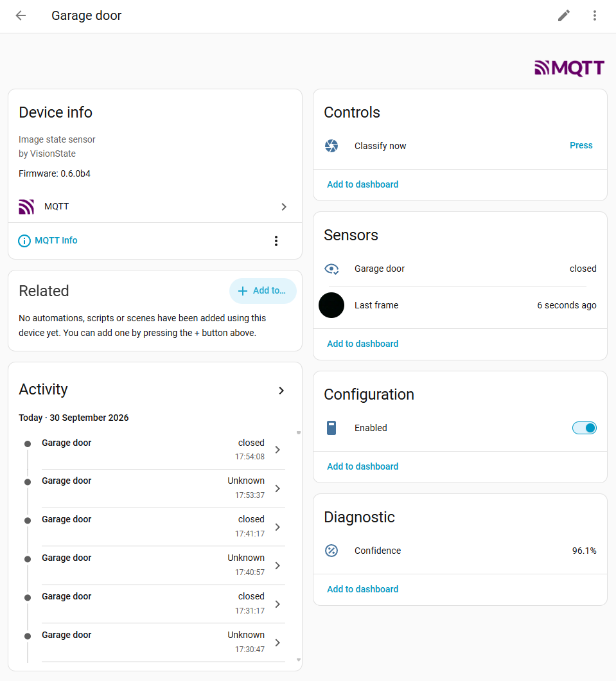Click the Classify now label
Viewport: 616px width, 681px height.
[380, 146]
